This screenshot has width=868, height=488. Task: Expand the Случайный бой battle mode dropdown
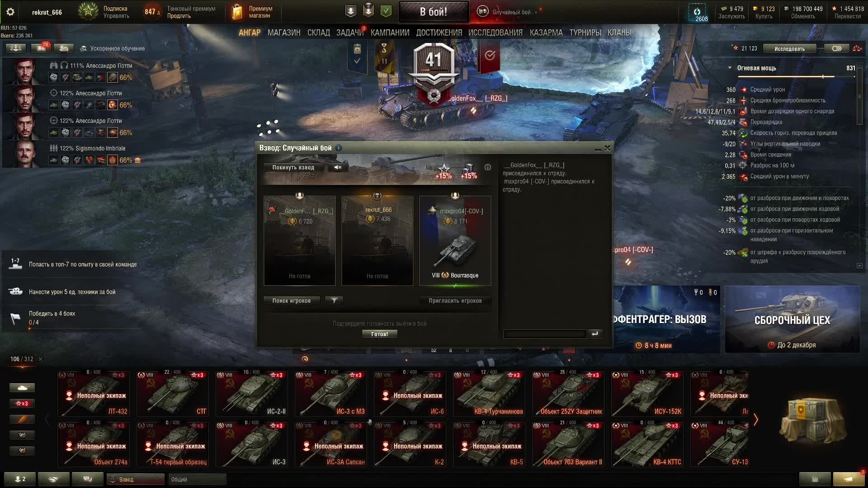coord(508,12)
